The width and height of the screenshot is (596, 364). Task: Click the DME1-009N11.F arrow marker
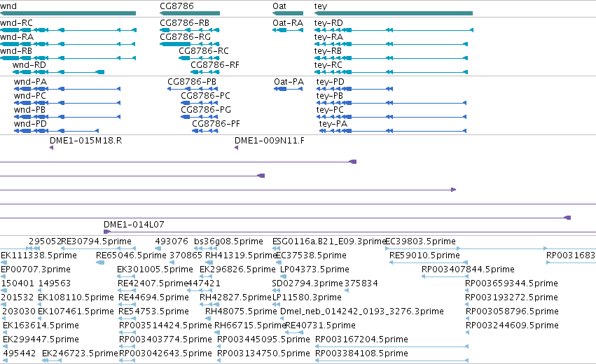point(237,148)
